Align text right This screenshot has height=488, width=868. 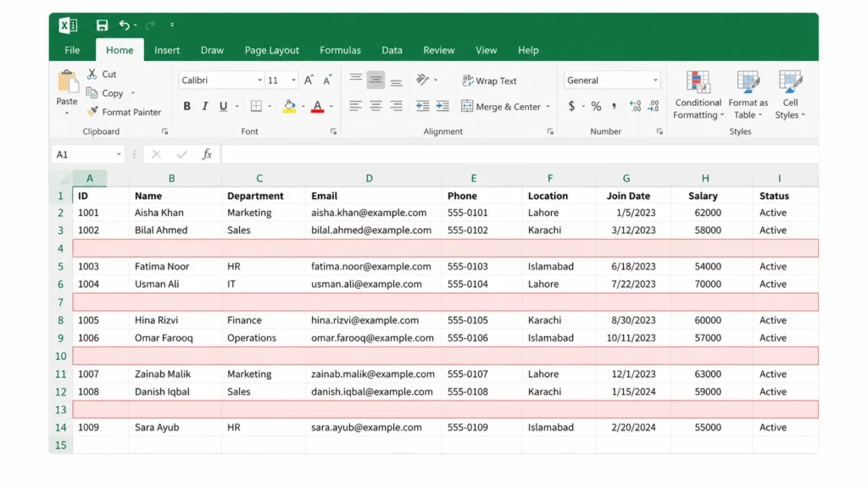point(396,106)
